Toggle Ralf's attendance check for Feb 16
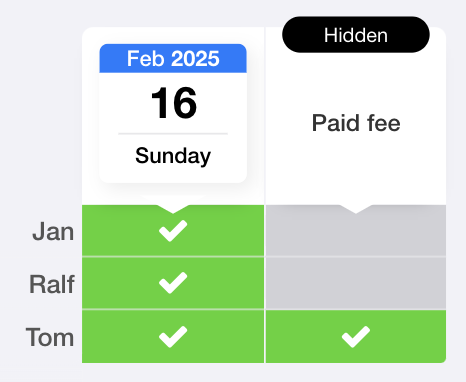The image size is (466, 382). [173, 283]
